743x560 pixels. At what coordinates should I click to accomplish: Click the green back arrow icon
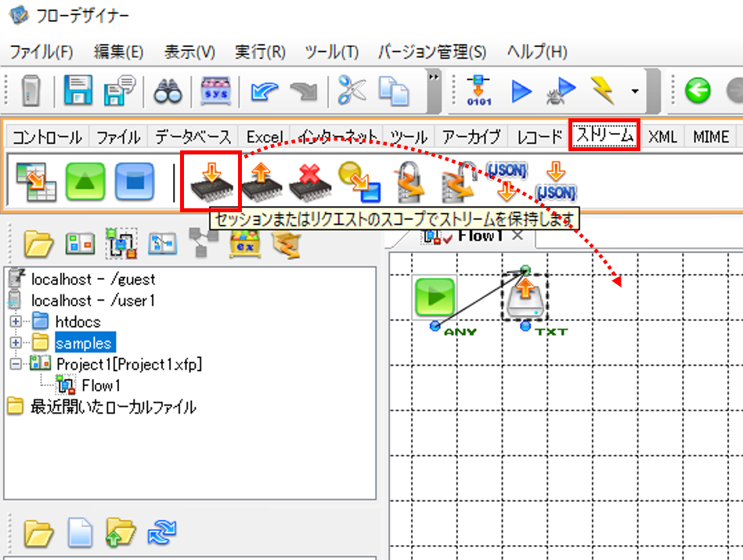click(698, 90)
